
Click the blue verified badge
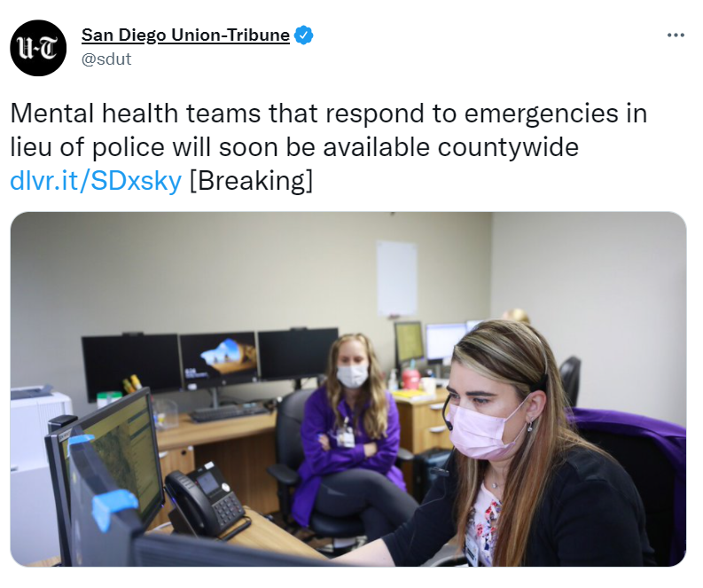(x=303, y=35)
